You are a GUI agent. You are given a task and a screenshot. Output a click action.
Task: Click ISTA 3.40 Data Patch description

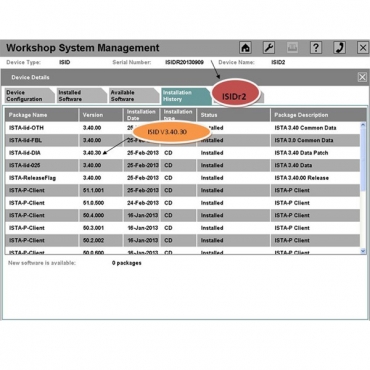click(x=301, y=153)
